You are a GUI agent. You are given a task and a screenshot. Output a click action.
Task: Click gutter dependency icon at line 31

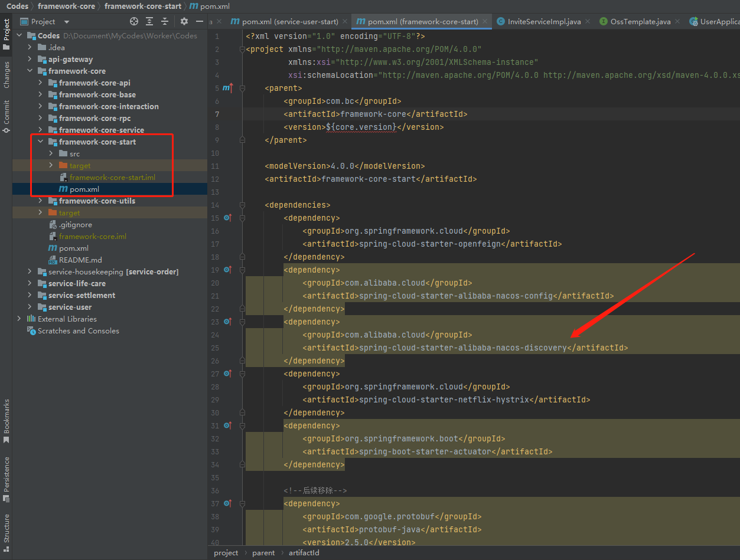pyautogui.click(x=227, y=425)
